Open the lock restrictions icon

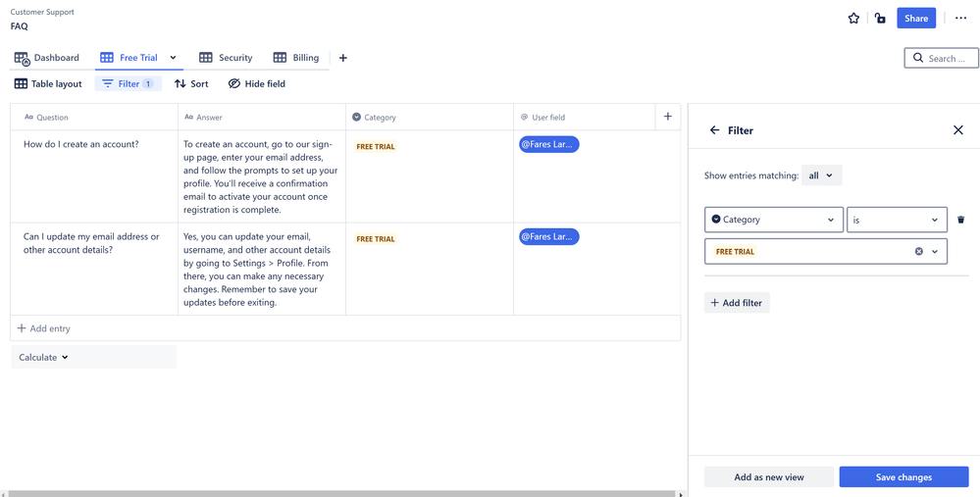(x=880, y=18)
